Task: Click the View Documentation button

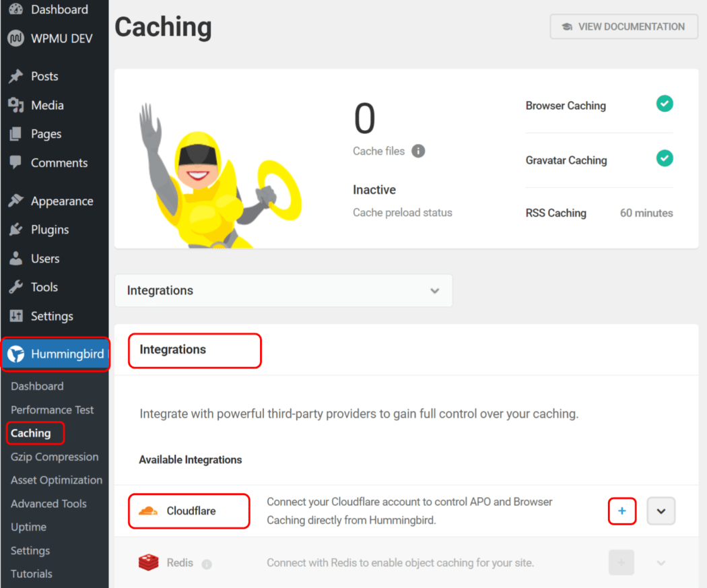Action: 623,26
